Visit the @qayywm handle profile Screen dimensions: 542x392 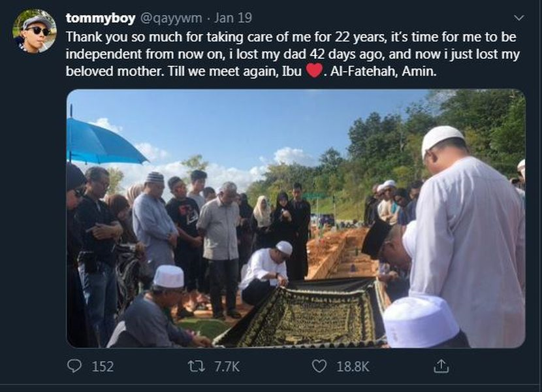point(170,18)
